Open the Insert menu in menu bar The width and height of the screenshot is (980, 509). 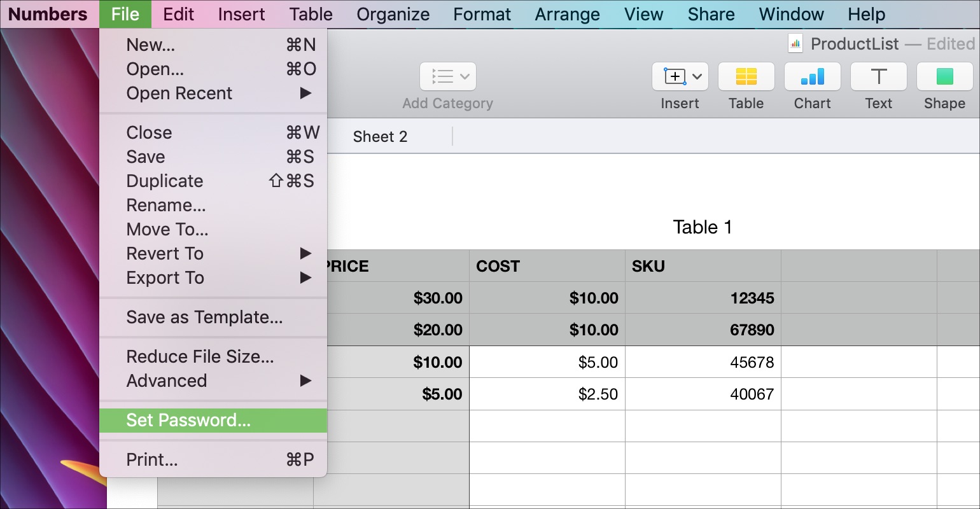coord(242,14)
